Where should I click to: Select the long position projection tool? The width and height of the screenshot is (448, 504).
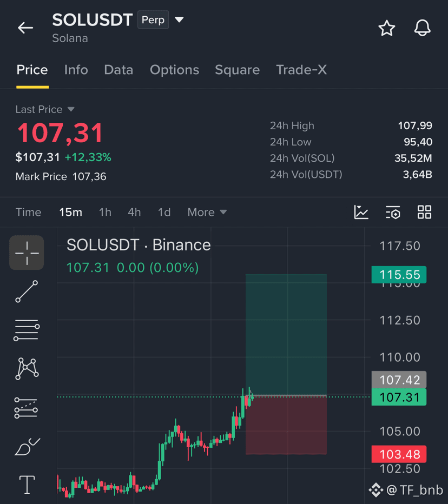(x=26, y=408)
